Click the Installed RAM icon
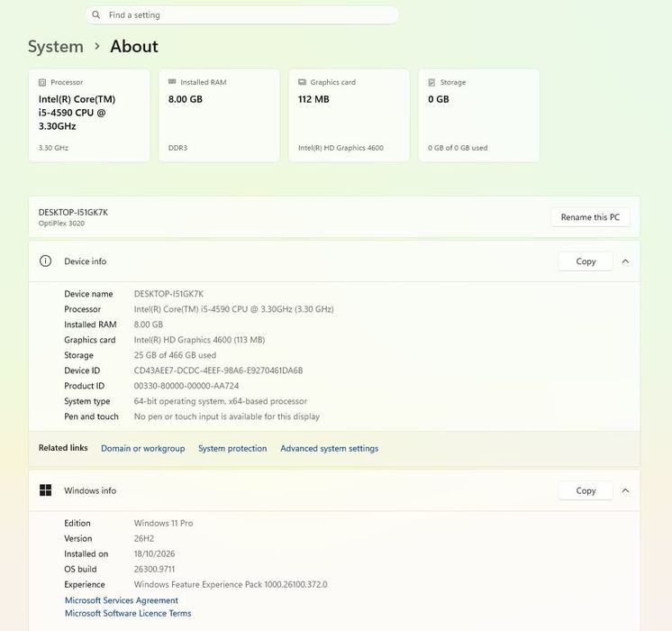 point(172,81)
